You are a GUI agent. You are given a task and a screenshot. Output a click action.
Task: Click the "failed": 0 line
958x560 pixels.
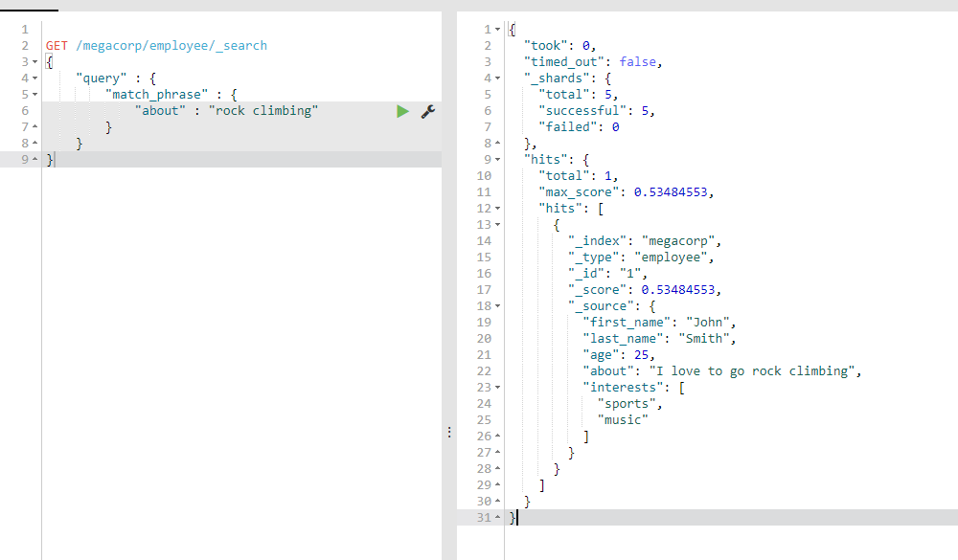click(579, 127)
